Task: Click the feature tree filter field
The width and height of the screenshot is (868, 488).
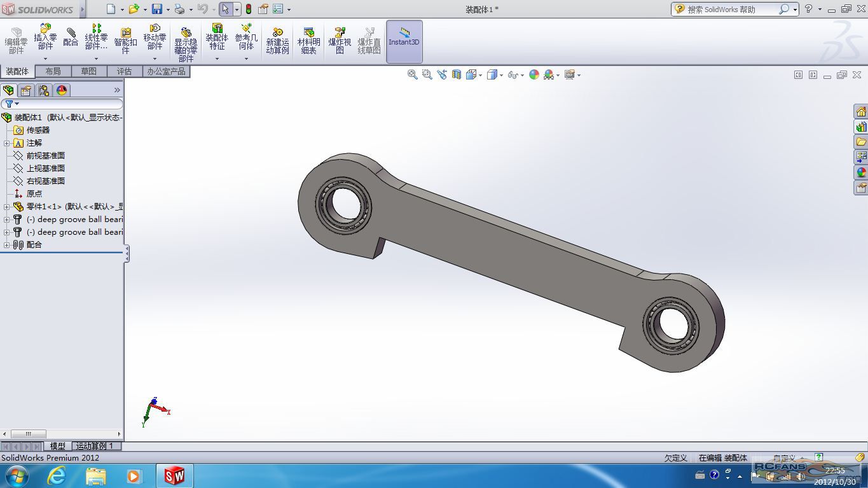Action: 62,104
